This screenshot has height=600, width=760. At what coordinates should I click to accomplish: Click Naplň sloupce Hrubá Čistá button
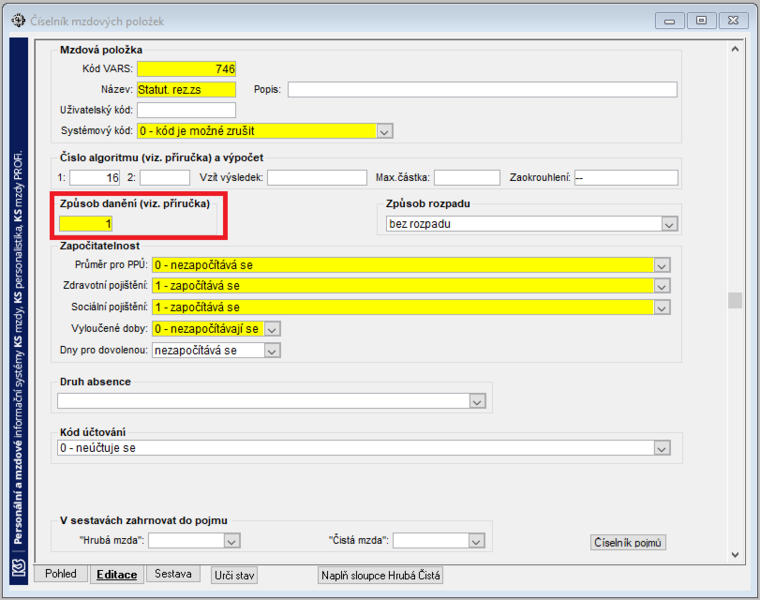click(x=380, y=575)
